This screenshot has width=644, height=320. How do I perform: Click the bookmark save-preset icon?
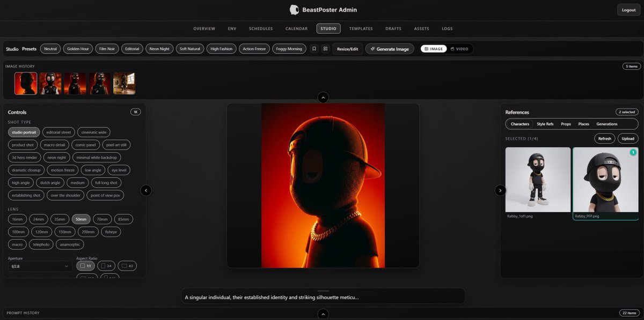pyautogui.click(x=314, y=49)
